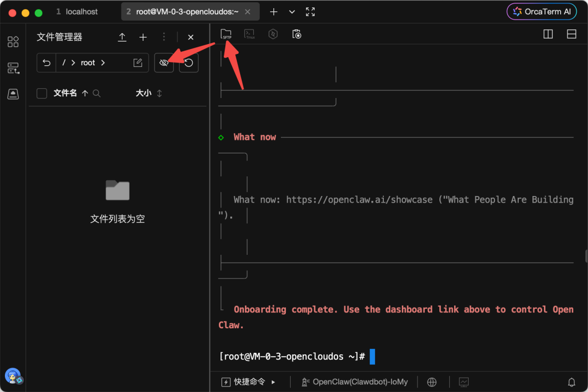Open the clipboard history icon

click(x=297, y=34)
